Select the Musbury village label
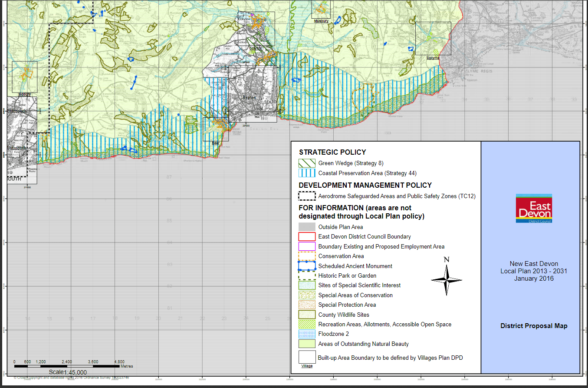Viewport: 588px width, 388px height. [x=321, y=21]
